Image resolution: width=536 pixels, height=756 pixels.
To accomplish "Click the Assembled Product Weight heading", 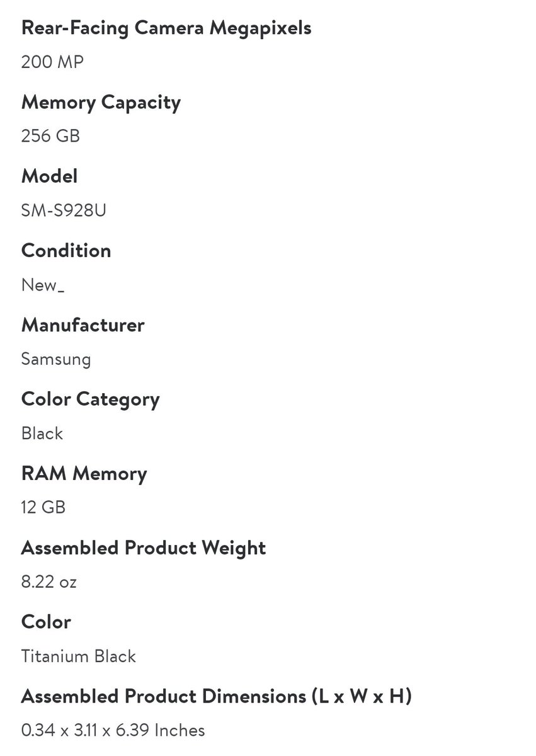I will click(144, 548).
